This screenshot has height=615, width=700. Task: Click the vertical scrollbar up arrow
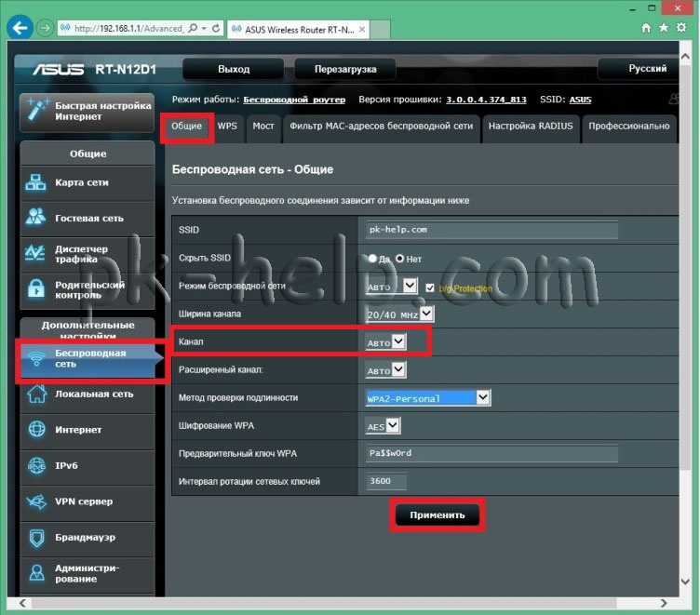(x=685, y=57)
